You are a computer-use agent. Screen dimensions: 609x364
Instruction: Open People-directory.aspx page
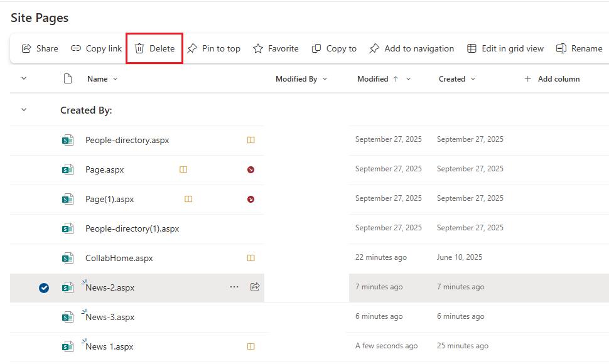tap(127, 140)
